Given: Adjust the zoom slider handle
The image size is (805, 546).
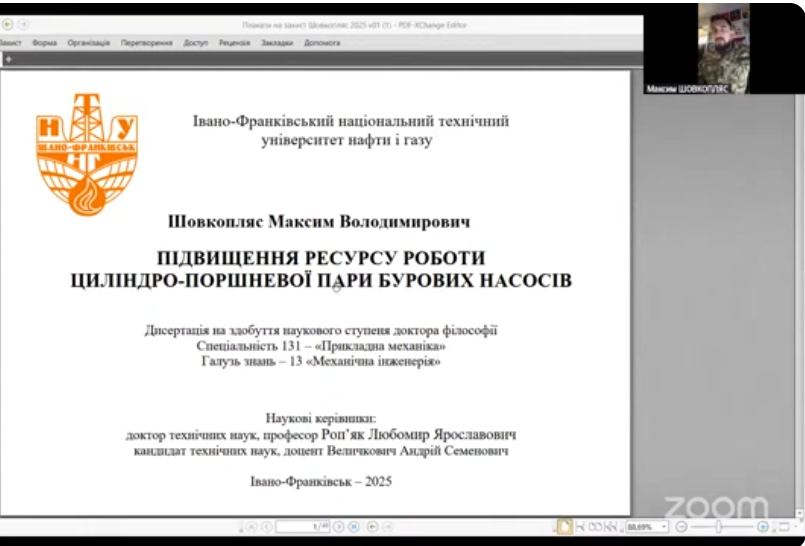Looking at the screenshot, I should tap(718, 527).
